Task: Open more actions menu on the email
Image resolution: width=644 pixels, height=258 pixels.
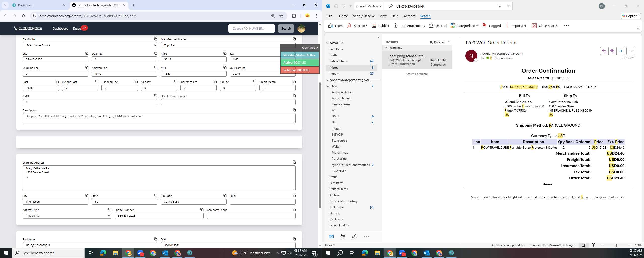Action: coord(630,51)
